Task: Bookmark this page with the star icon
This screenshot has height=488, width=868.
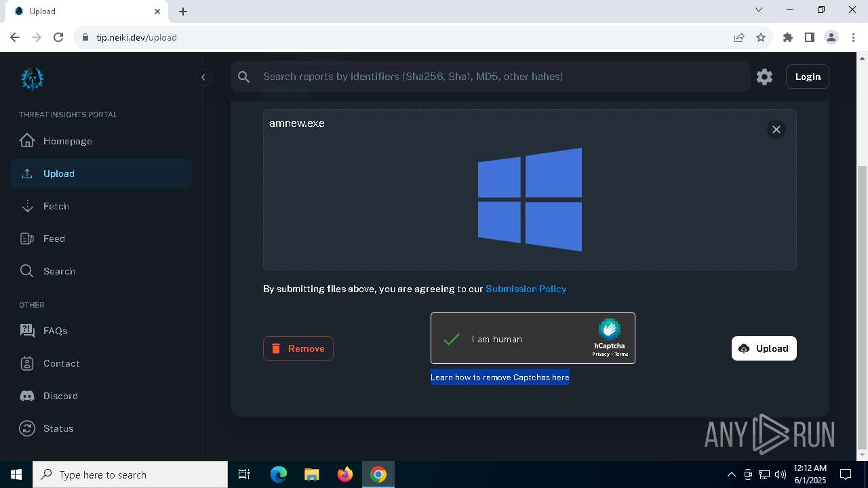Action: point(761,37)
